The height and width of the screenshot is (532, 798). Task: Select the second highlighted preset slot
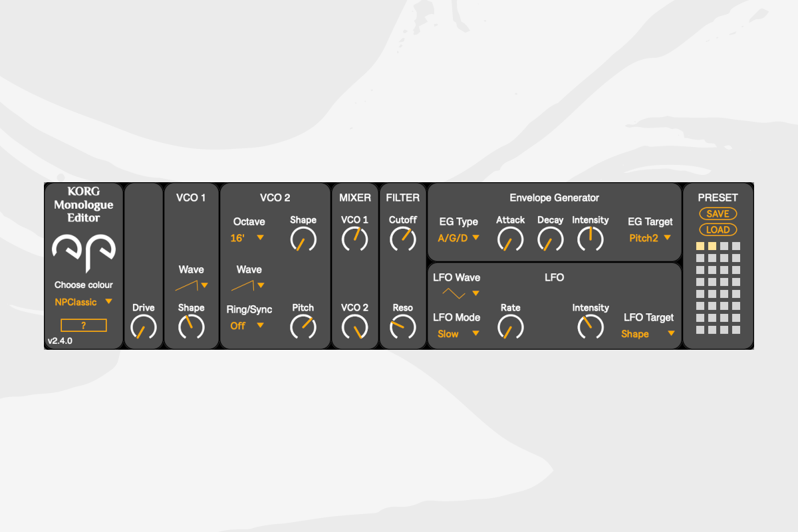click(x=712, y=247)
